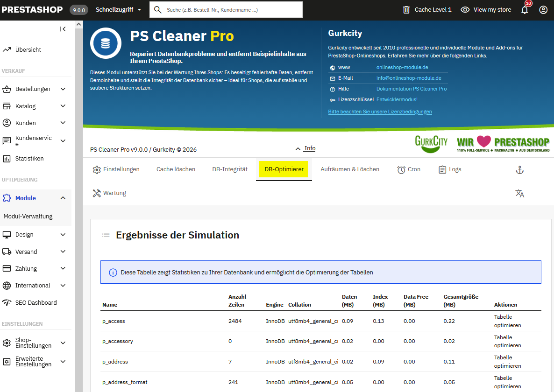The height and width of the screenshot is (392, 554).
Task: Click the Logs document icon
Action: [x=442, y=170]
